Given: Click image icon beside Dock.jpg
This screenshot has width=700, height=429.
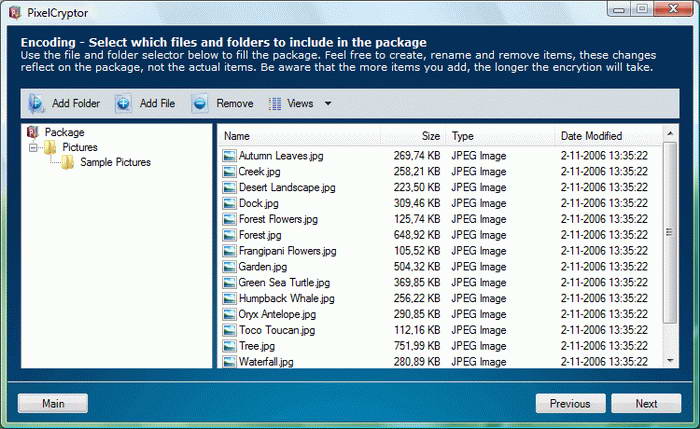Looking at the screenshot, I should click(229, 203).
